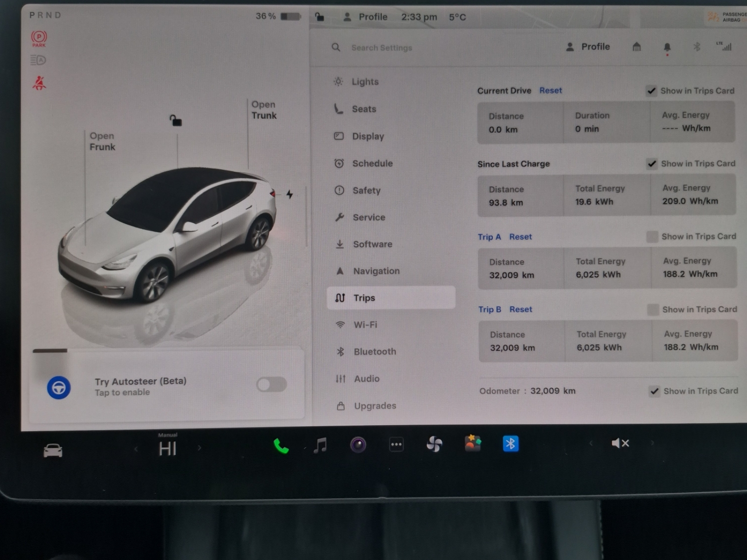Reset the Trip B counter

[x=521, y=309]
